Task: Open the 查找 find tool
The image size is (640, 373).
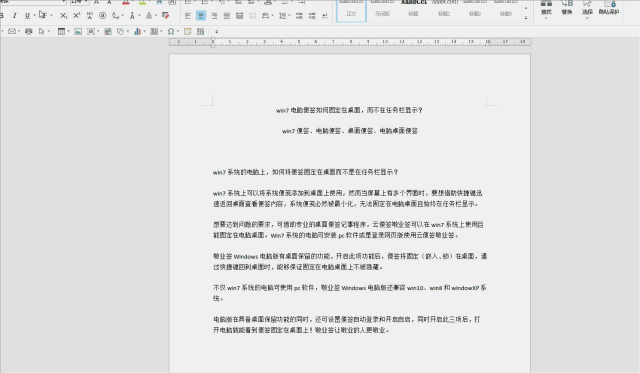Action: tap(546, 8)
